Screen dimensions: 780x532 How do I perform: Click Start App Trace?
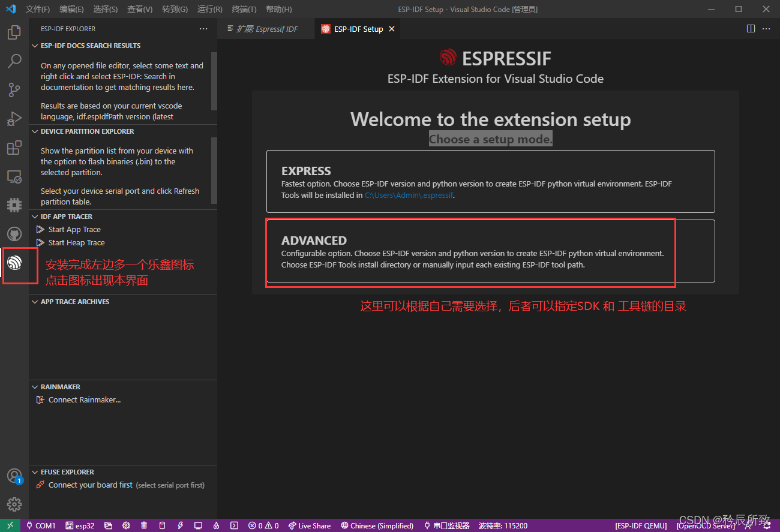point(74,230)
